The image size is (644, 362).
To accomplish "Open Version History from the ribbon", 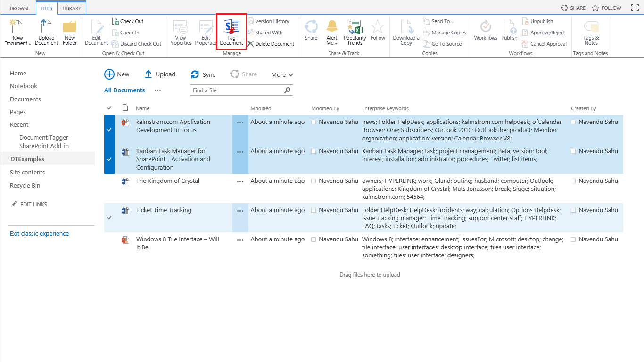I will click(268, 21).
